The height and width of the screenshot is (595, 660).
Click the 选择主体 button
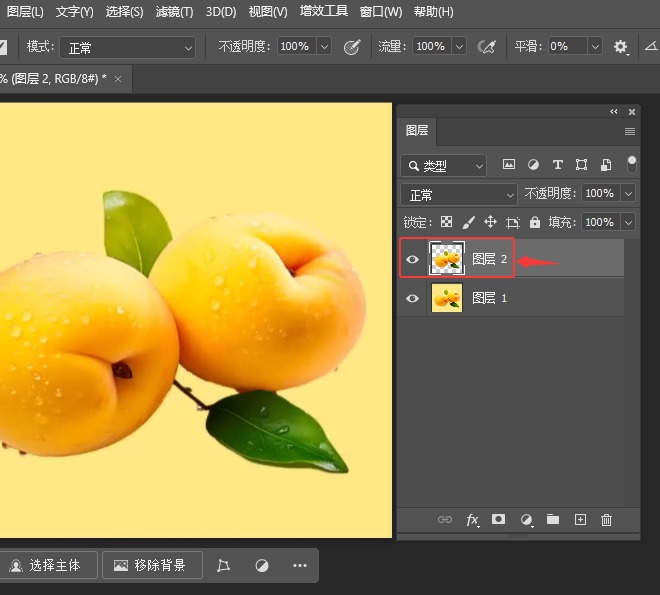(x=51, y=565)
